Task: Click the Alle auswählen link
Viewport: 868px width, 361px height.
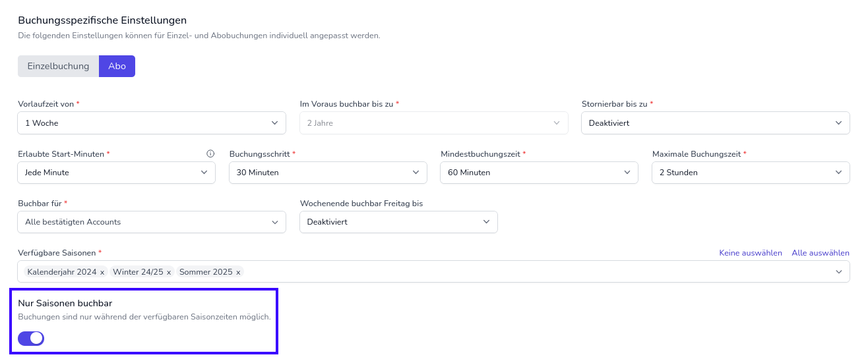Action: [821, 253]
